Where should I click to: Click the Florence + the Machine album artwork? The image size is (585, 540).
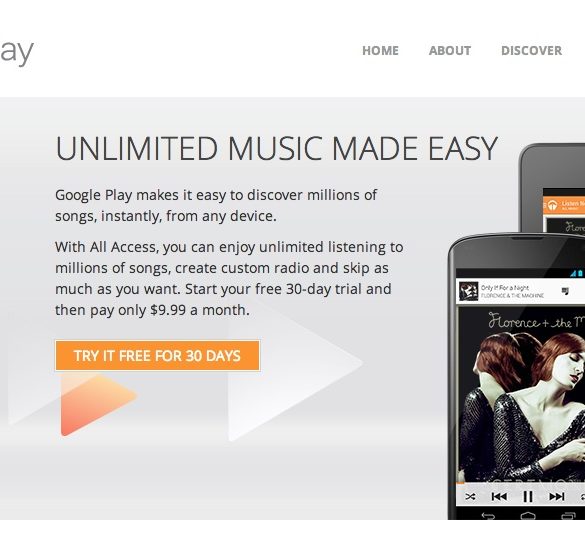pyautogui.click(x=522, y=394)
